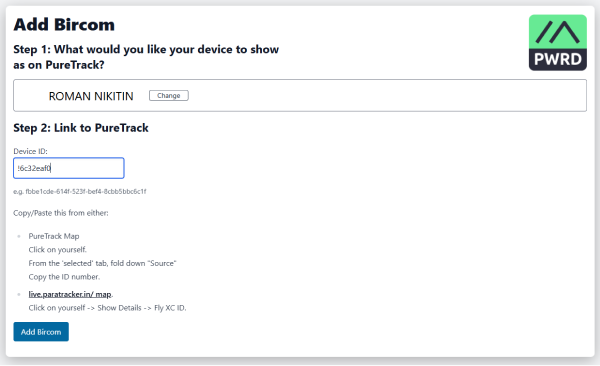This screenshot has width=600, height=366.
Task: Click the Copy the ID number line
Action: click(64, 277)
